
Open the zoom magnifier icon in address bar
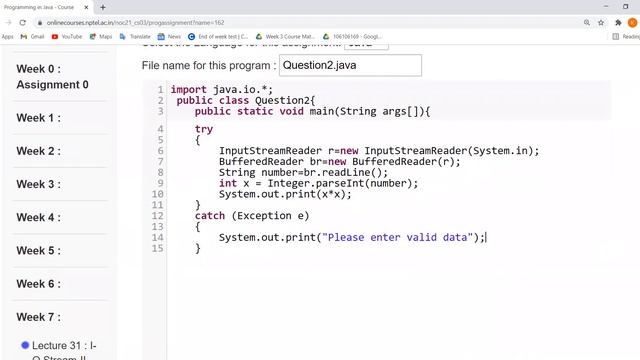pyautogui.click(x=587, y=23)
